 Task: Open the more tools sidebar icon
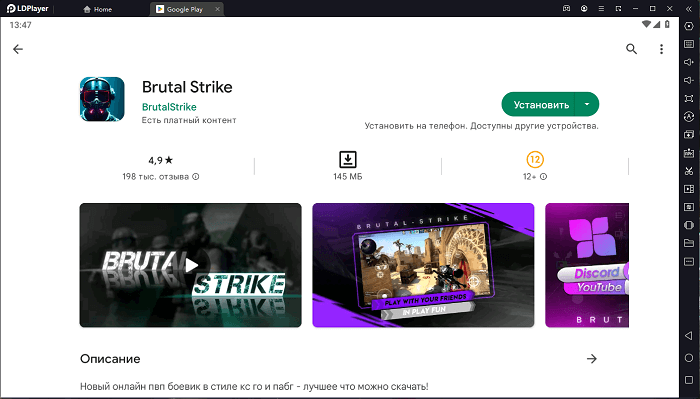689,262
